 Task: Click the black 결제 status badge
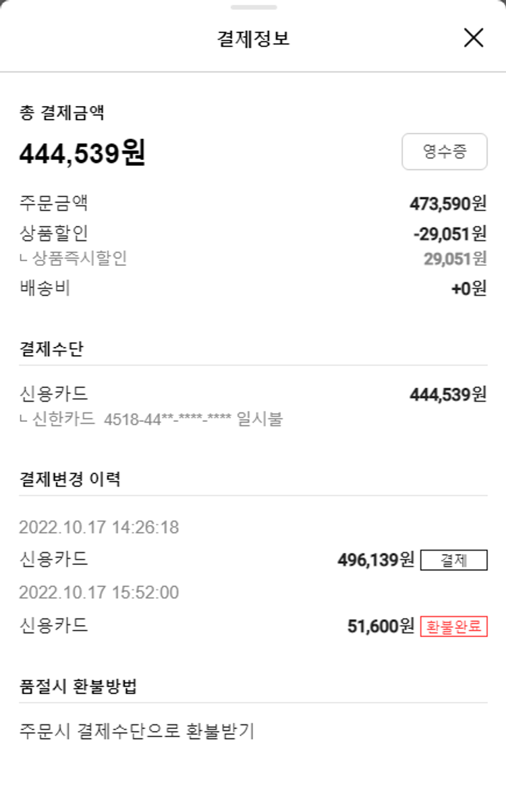(453, 560)
